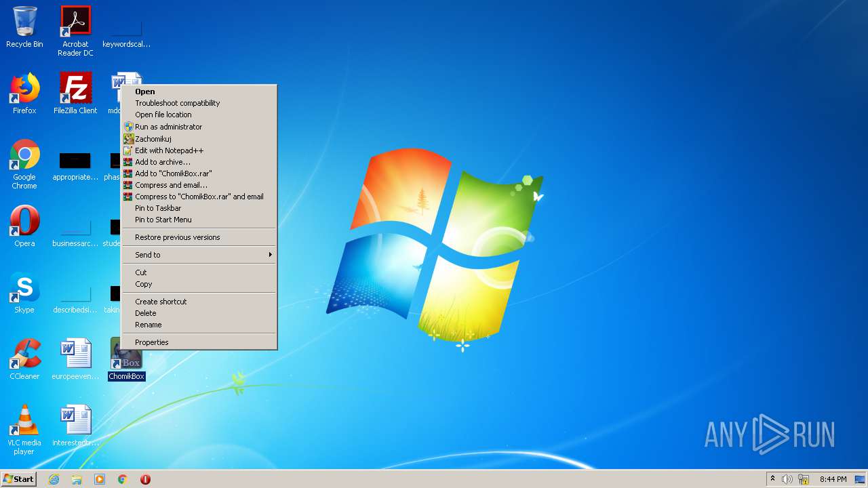
Task: Choose Create shortcut
Action: point(199,302)
